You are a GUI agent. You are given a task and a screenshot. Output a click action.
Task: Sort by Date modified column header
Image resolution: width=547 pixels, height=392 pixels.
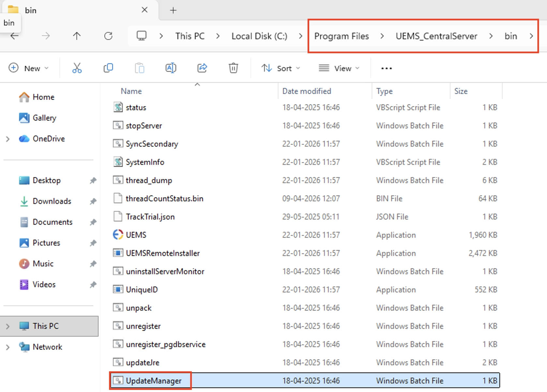pos(306,91)
